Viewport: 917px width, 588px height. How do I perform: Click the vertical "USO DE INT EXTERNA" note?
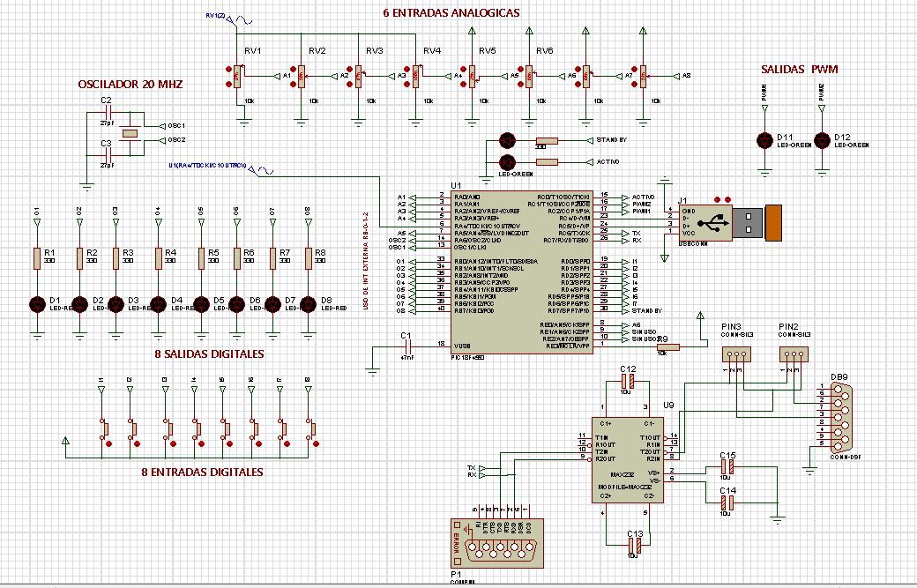coord(366,261)
